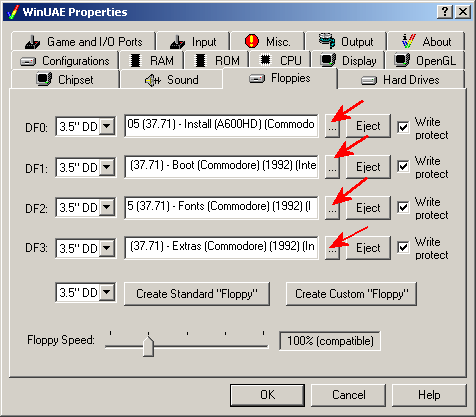The width and height of the screenshot is (476, 417).
Task: Click the DF3 disk image path field
Action: [221, 247]
